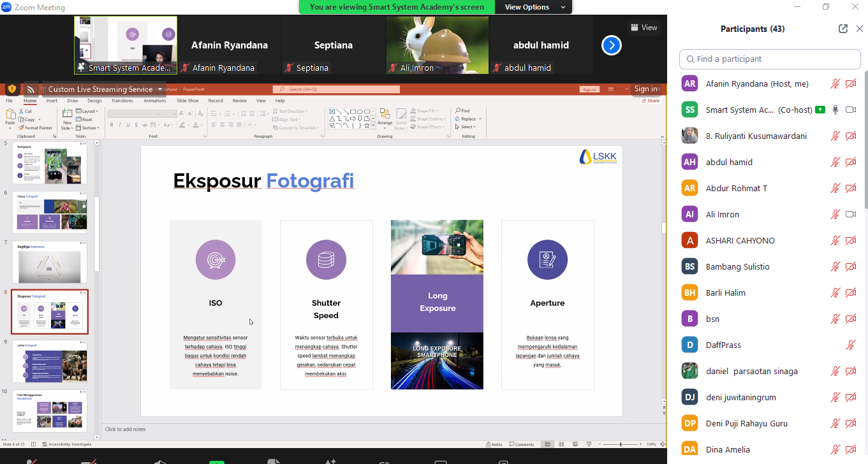The height and width of the screenshot is (464, 868).
Task: Open the Animations ribbon tab
Action: click(x=154, y=101)
